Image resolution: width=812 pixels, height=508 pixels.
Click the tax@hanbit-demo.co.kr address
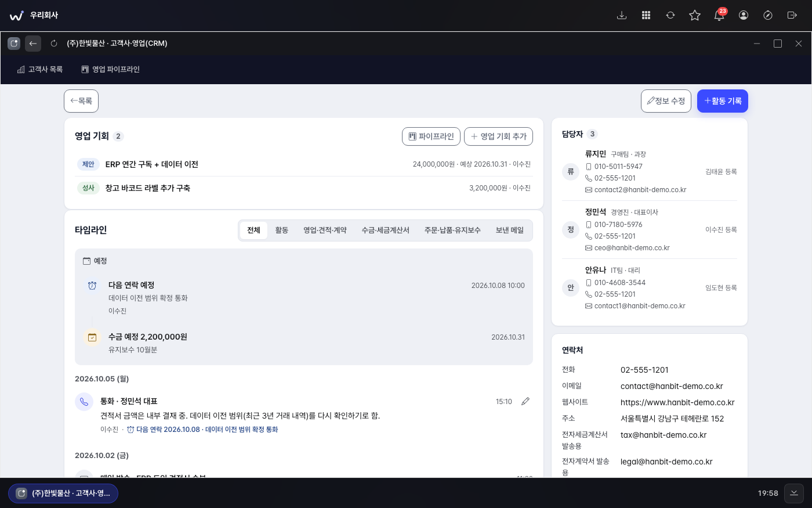point(664,435)
